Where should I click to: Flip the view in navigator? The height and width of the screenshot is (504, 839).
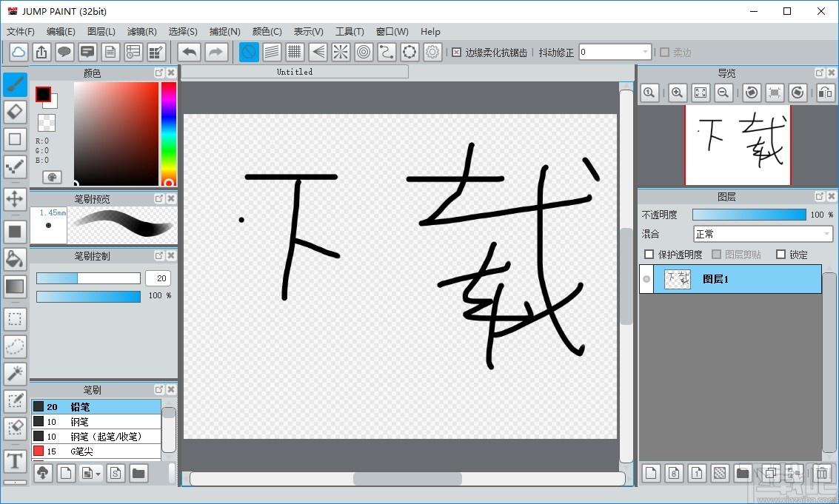click(825, 93)
